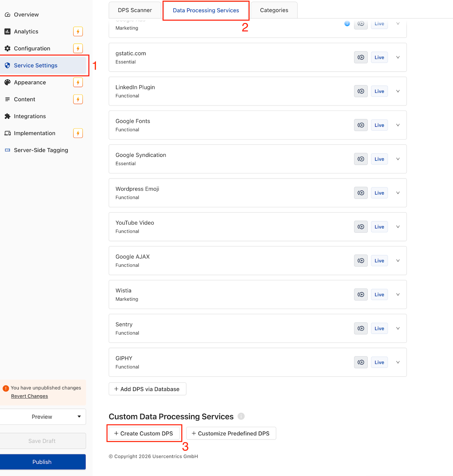This screenshot has height=476, width=453.
Task: Open the Preview dropdown menu
Action: pos(42,417)
